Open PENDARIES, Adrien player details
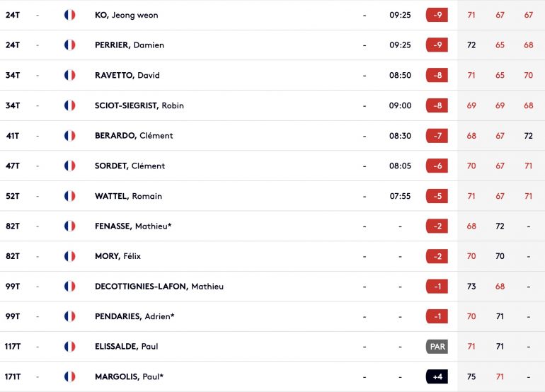This screenshot has height=392, width=545. click(x=134, y=316)
